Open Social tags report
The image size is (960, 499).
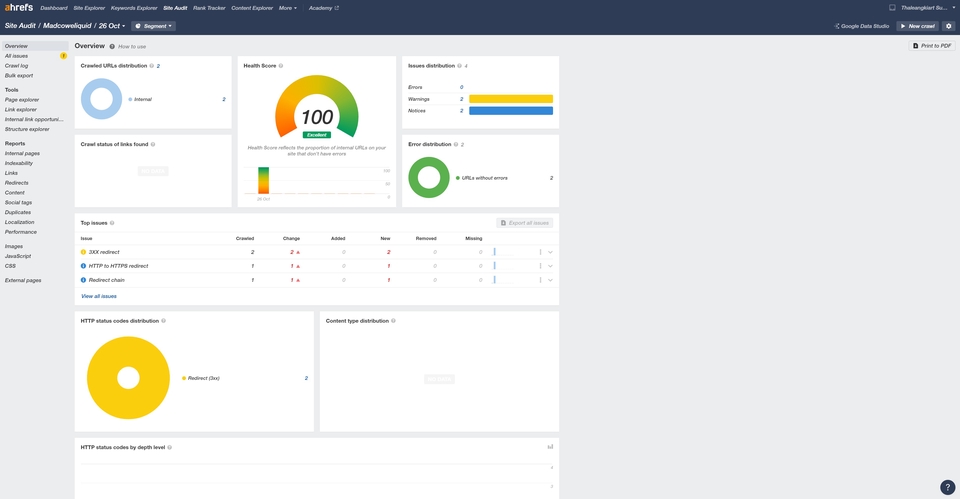point(18,203)
